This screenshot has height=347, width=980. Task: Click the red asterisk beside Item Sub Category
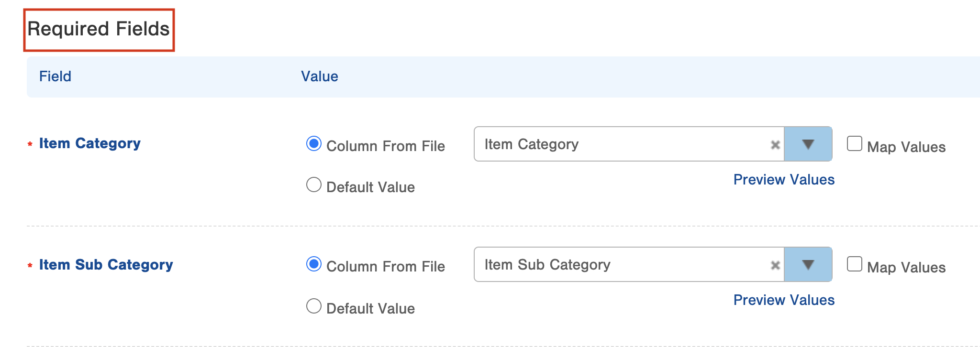click(30, 266)
